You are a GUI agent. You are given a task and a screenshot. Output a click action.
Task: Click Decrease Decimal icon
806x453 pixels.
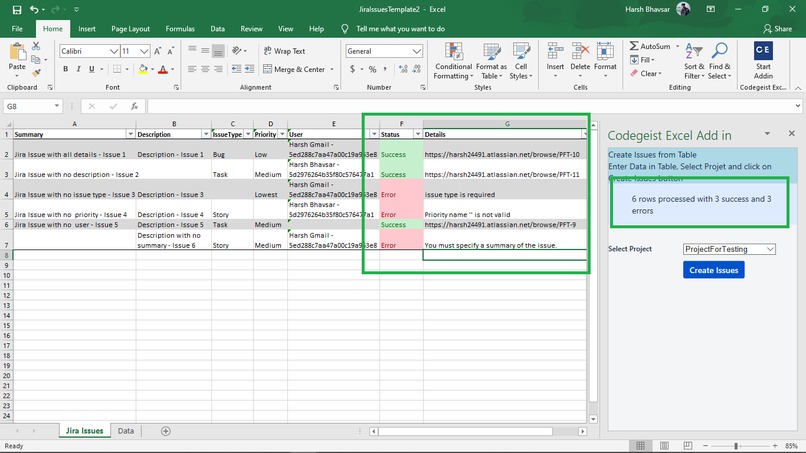tap(416, 69)
